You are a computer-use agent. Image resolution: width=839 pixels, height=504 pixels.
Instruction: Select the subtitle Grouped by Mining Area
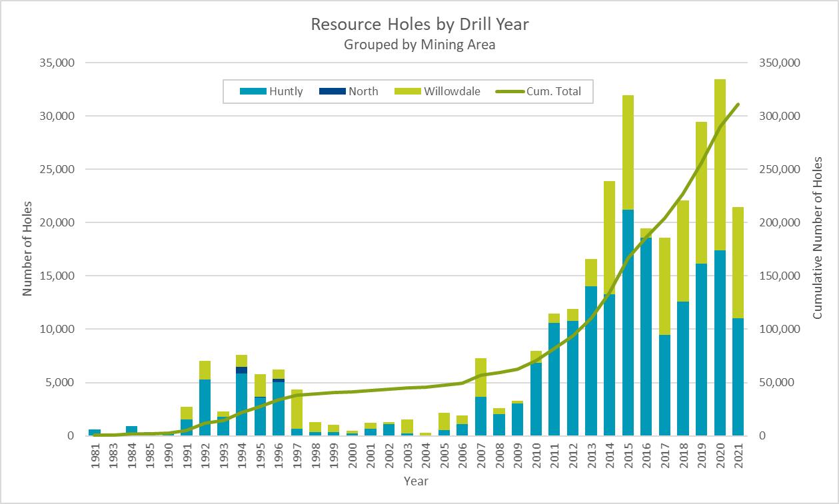pos(419,45)
